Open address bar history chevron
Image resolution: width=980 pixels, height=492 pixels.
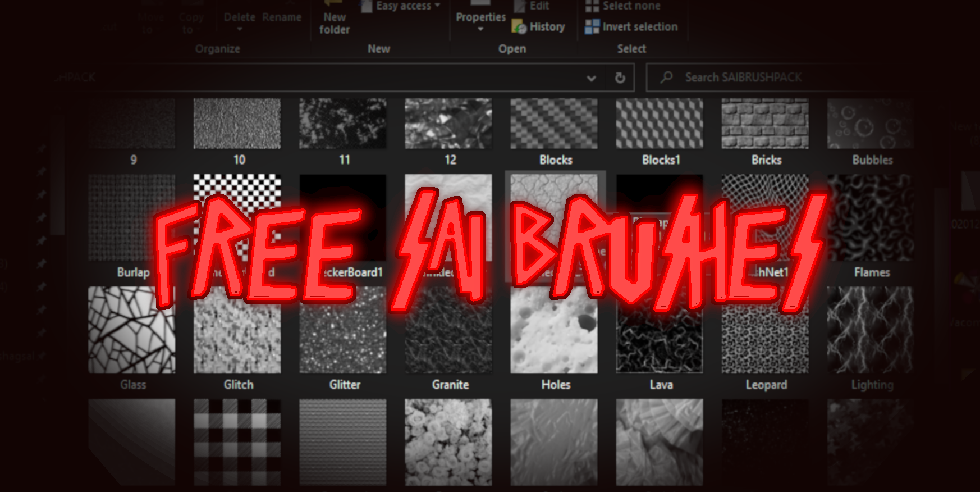(x=591, y=78)
